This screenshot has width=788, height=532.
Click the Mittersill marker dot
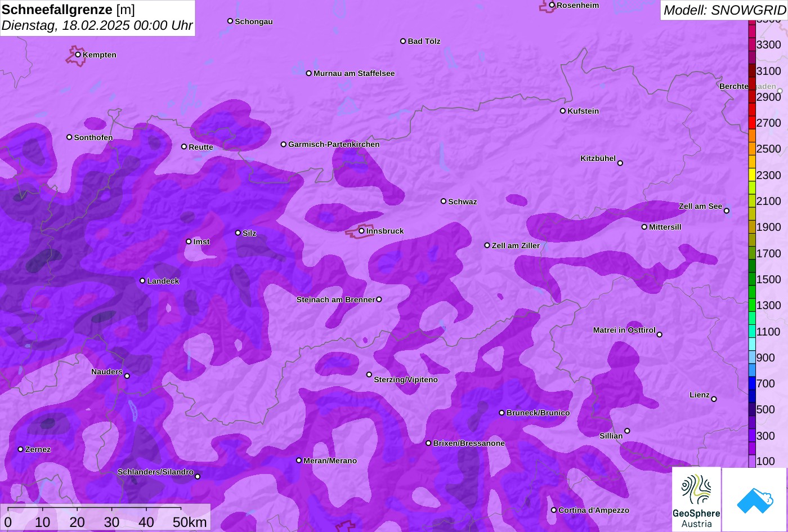click(x=644, y=227)
